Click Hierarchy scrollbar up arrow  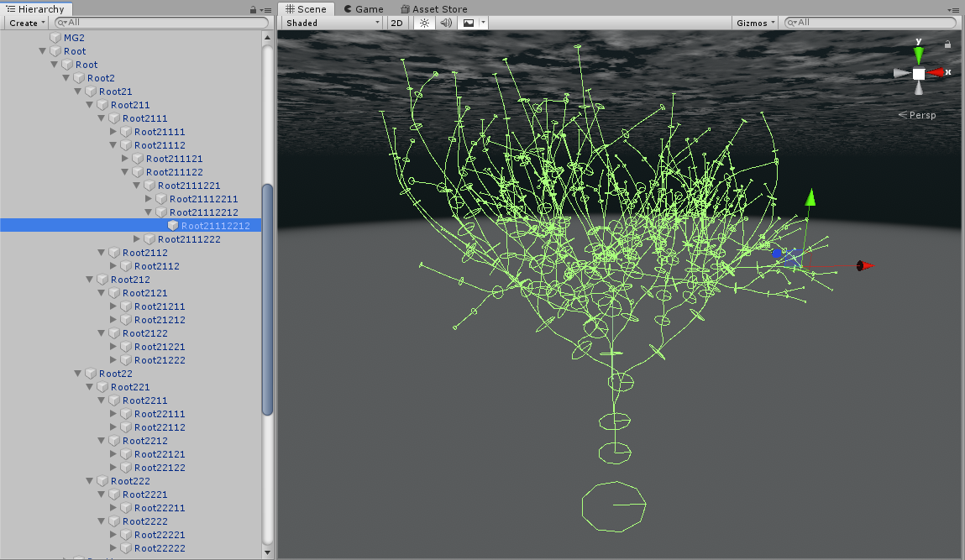pos(267,38)
